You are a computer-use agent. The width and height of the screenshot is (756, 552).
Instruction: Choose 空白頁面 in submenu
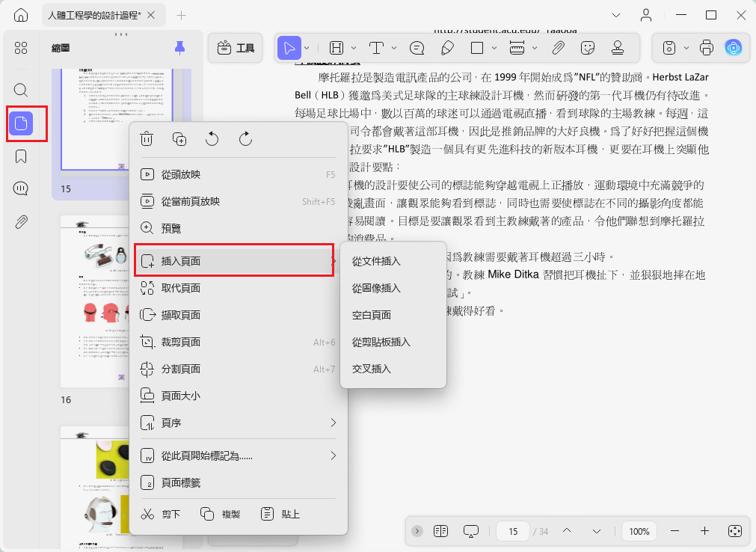[393, 315]
